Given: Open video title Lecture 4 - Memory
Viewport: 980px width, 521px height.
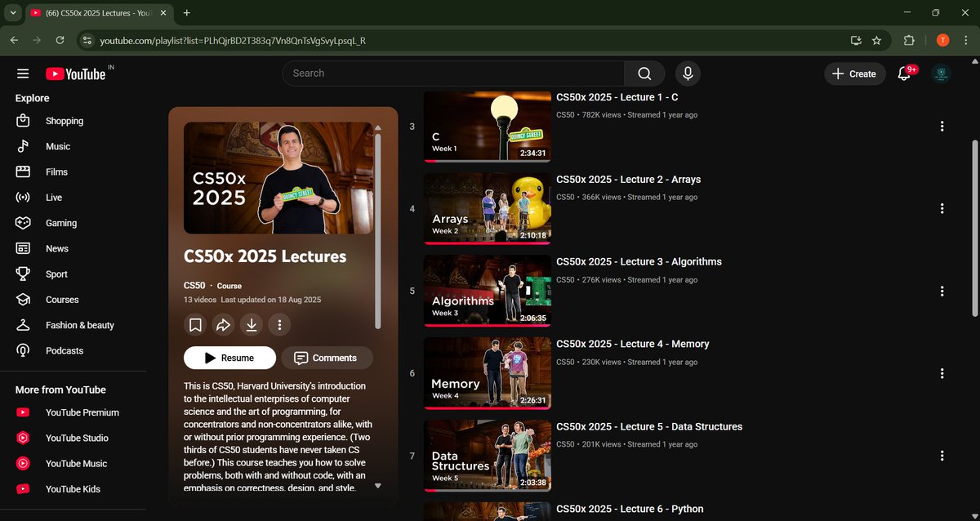Looking at the screenshot, I should pyautogui.click(x=632, y=344).
